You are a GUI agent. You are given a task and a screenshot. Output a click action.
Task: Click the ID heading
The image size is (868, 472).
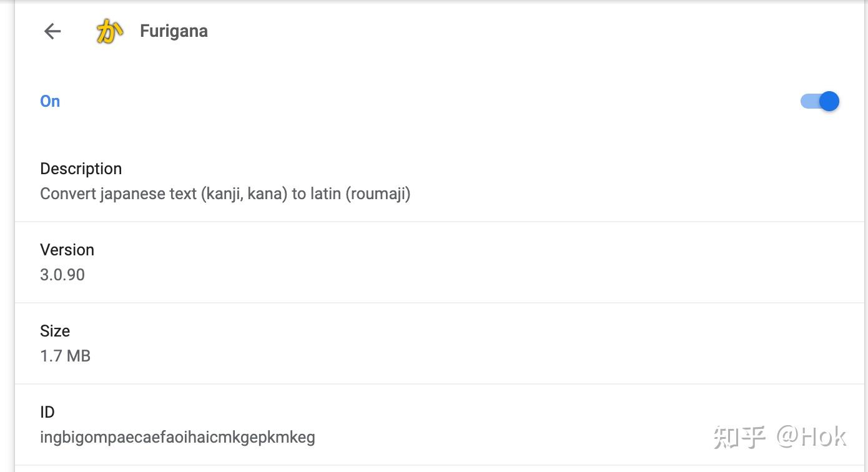pos(47,412)
